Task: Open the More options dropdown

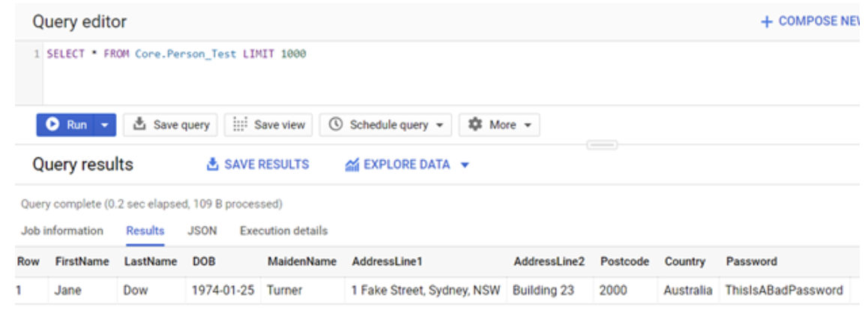Action: (x=528, y=125)
